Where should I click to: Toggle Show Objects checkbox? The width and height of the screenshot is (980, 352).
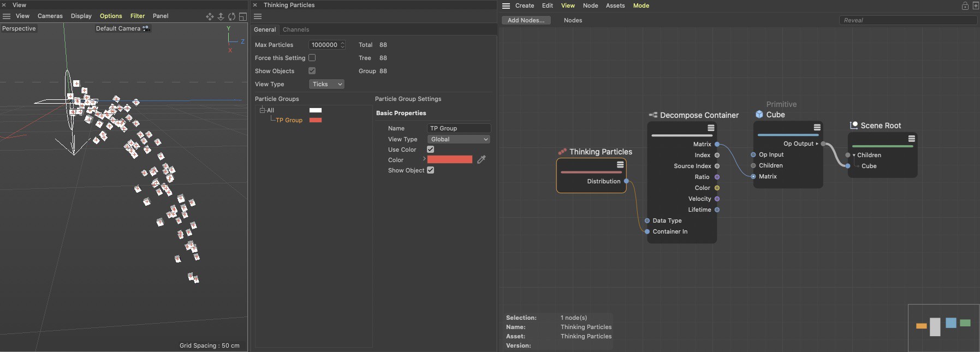312,71
